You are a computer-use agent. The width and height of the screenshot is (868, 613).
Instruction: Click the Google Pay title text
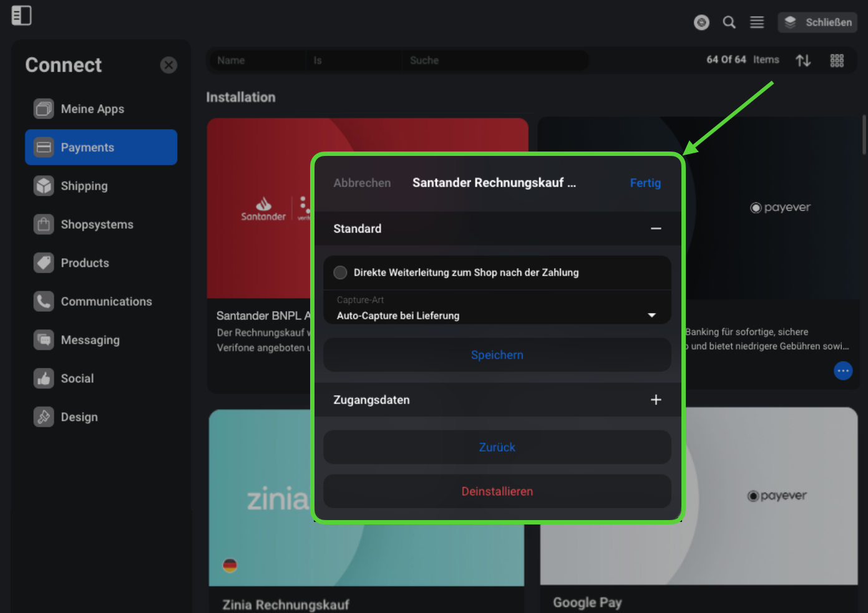click(587, 602)
